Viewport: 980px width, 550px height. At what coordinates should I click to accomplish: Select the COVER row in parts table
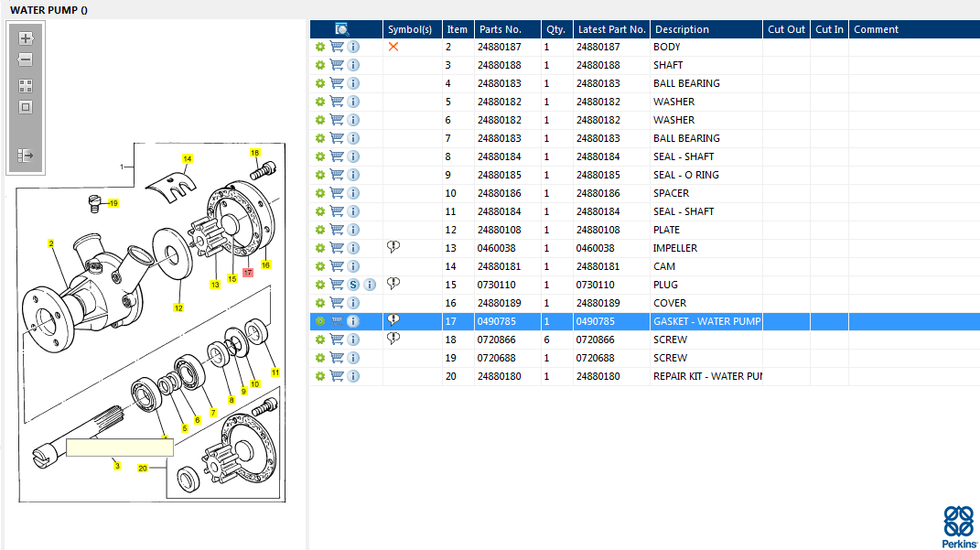pos(669,303)
